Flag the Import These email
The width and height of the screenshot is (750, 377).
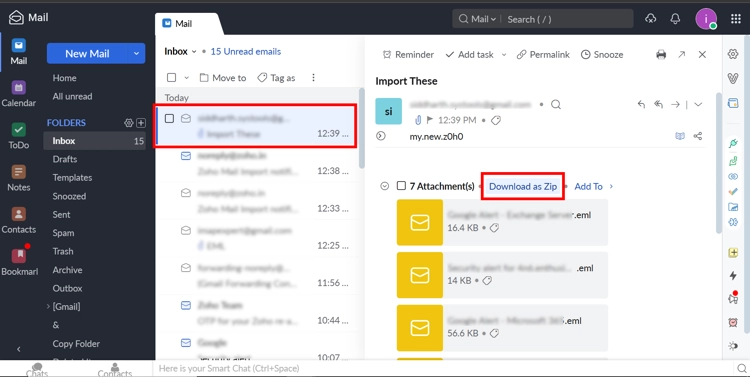430,120
